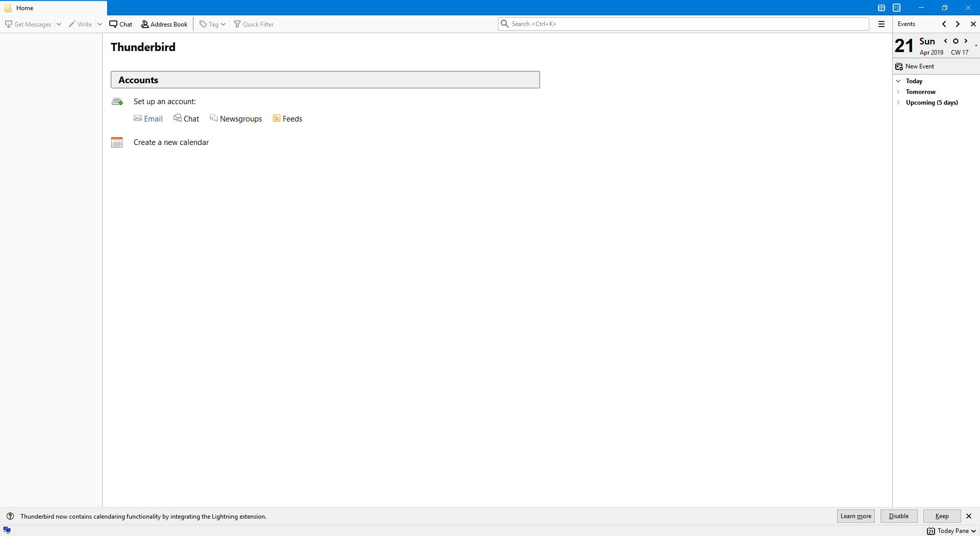Screen dimensions: 980x536
Task: Disable the Lightning calendar integration
Action: click(898, 516)
